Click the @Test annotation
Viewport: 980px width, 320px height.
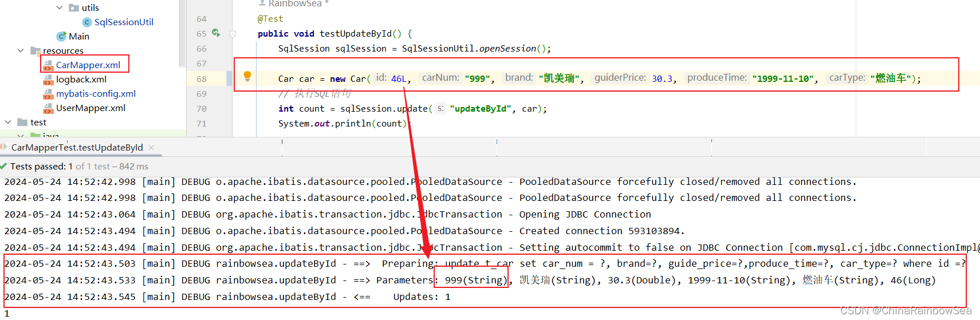270,19
